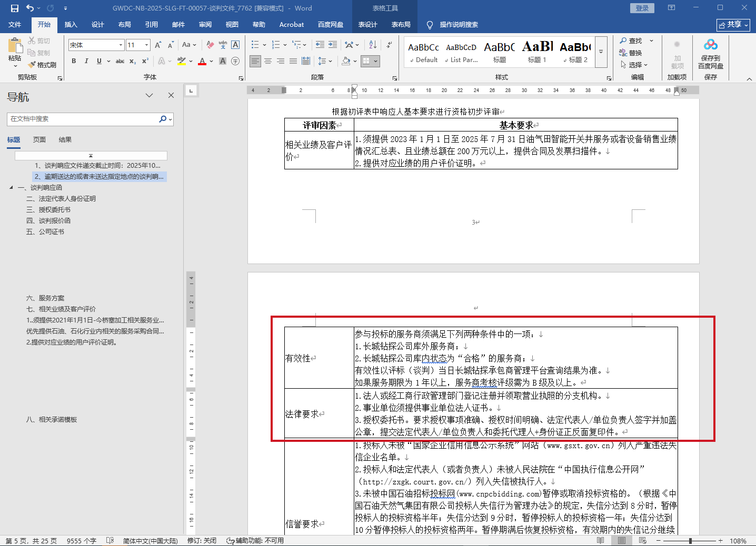Click the 登录 (Sign in) button

(642, 8)
